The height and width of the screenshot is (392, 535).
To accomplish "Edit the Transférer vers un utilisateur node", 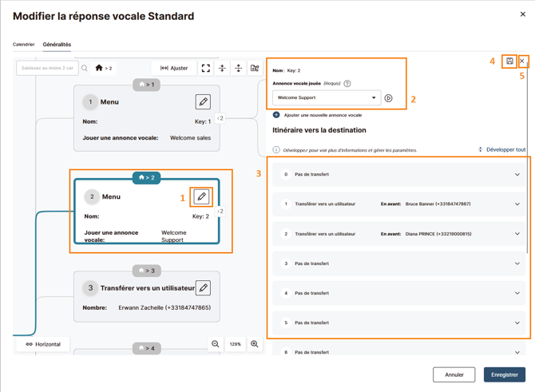I will point(203,288).
